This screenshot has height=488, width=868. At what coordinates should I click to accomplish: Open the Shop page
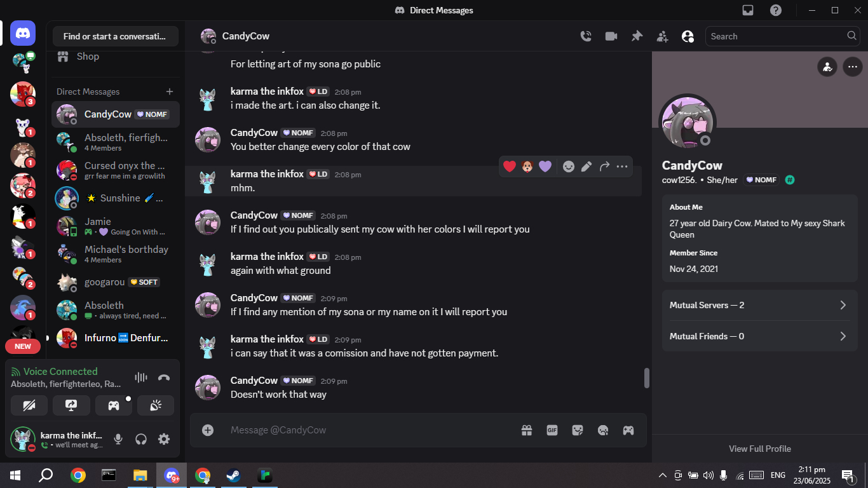(87, 57)
